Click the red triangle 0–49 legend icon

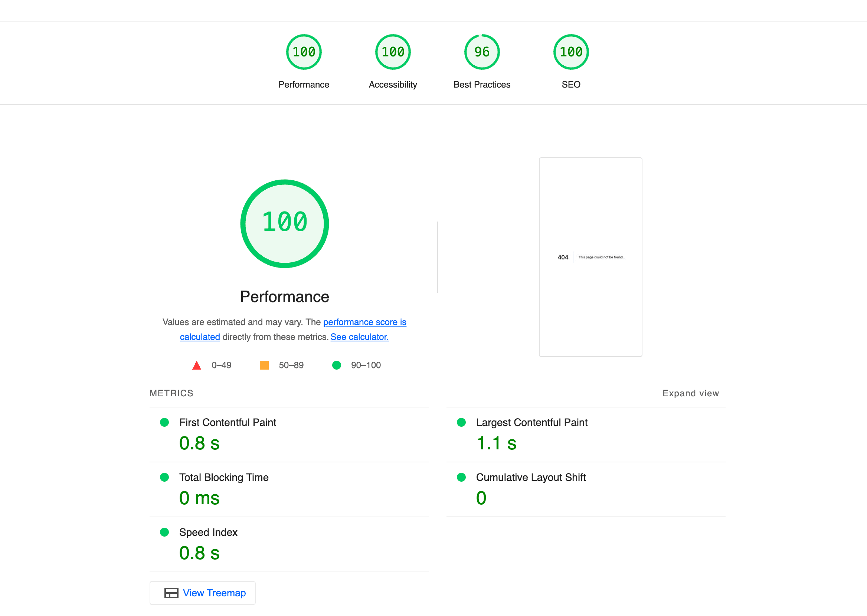coord(196,365)
